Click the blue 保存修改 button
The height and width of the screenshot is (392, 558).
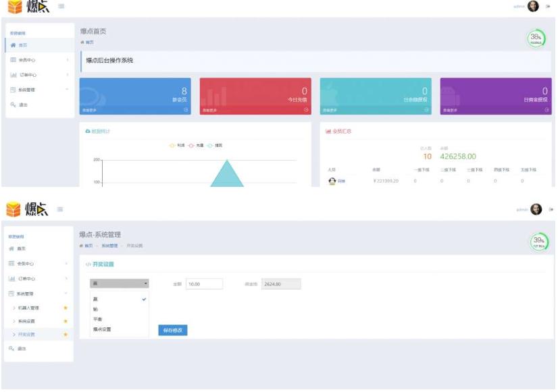click(x=172, y=331)
